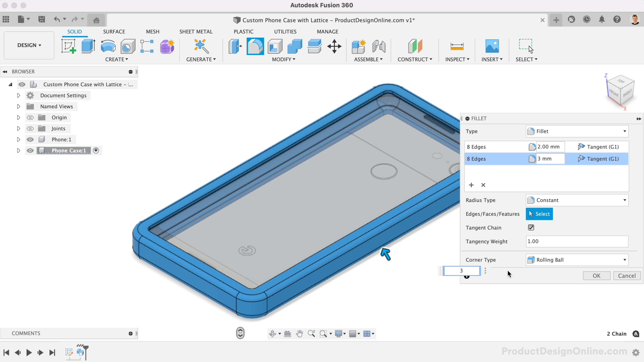Open the Measure tool under Inspect

coord(457,46)
